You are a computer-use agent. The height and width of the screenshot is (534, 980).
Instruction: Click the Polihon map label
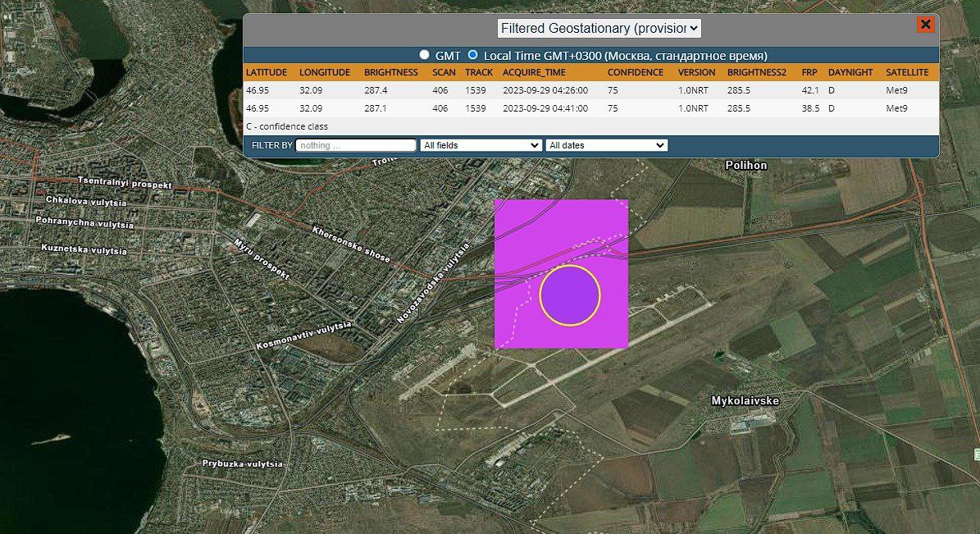pos(745,165)
